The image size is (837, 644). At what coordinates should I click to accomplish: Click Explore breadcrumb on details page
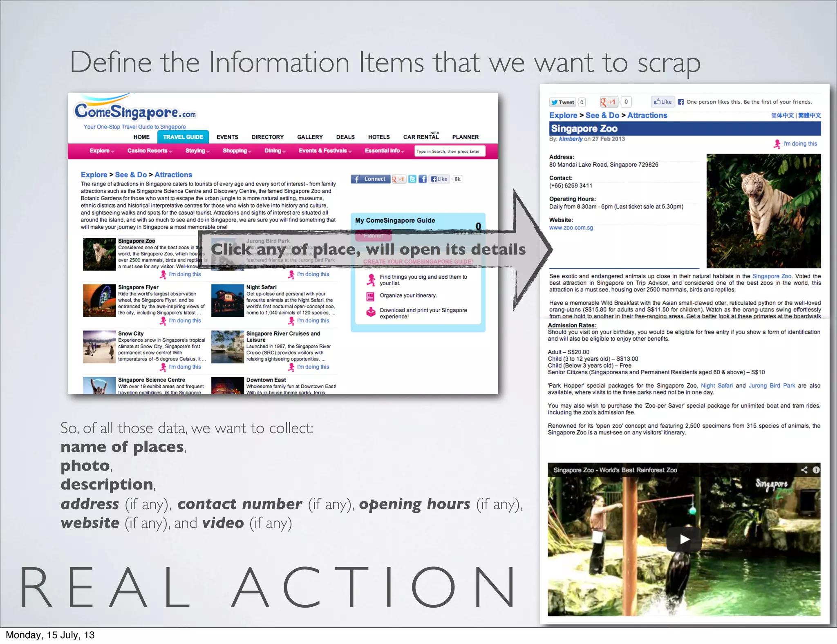click(x=563, y=115)
